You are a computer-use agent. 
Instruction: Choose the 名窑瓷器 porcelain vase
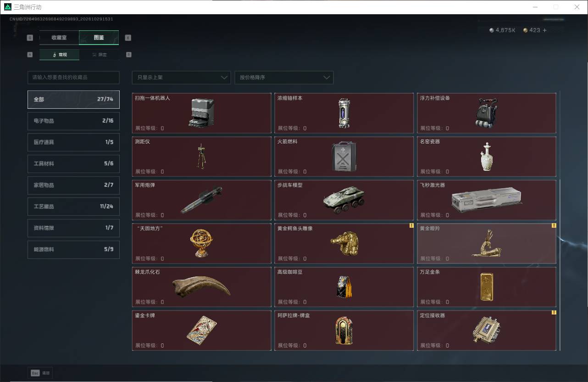(486, 157)
